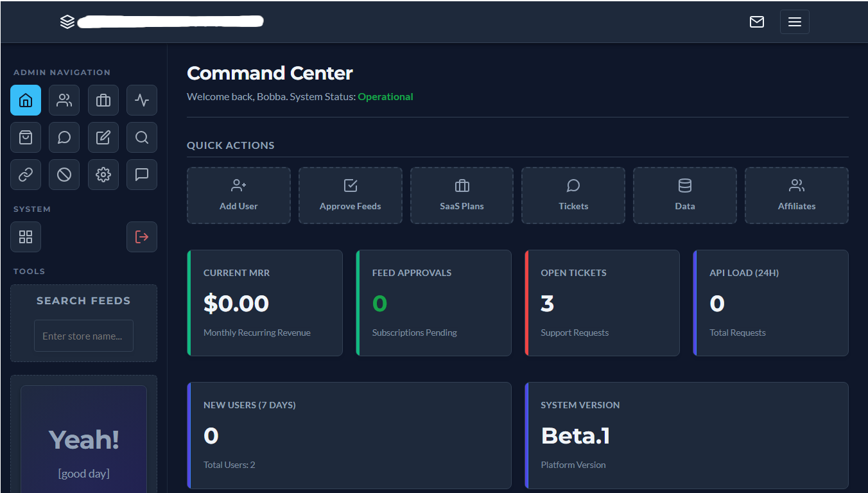
Task: Click the ban circle icon in sidebar
Action: point(64,175)
